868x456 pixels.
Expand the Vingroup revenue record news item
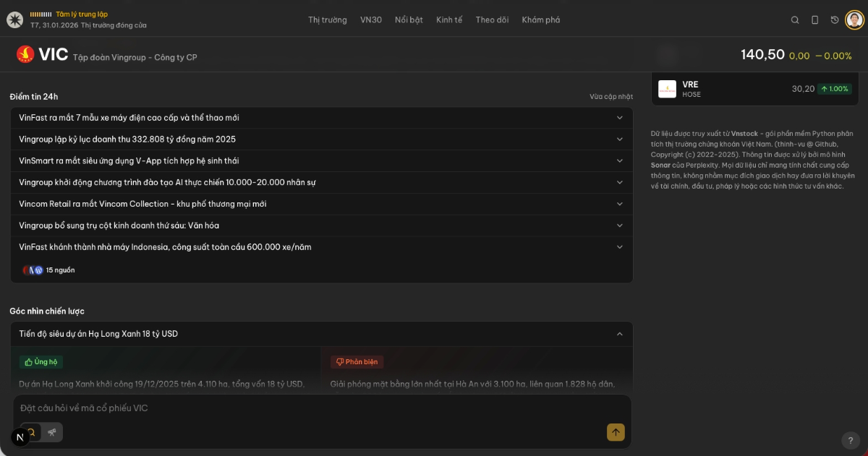[620, 139]
